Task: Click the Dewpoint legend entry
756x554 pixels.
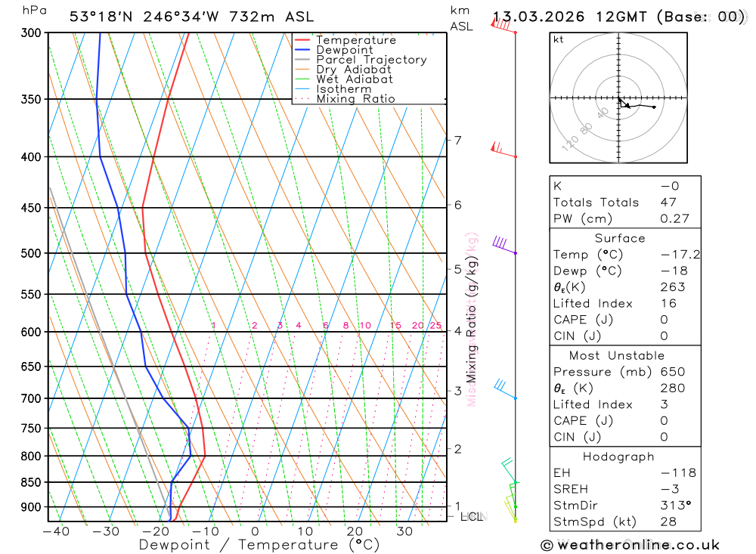Action: pyautogui.click(x=333, y=50)
